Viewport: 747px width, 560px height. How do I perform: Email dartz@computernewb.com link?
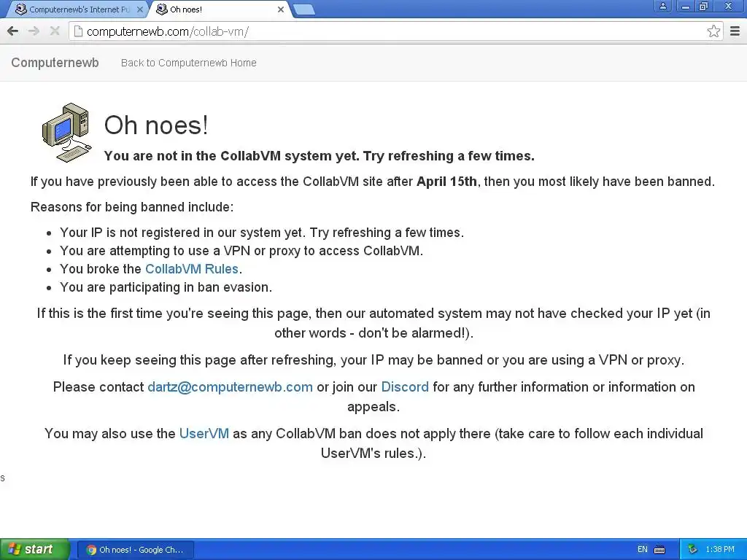pyautogui.click(x=230, y=386)
